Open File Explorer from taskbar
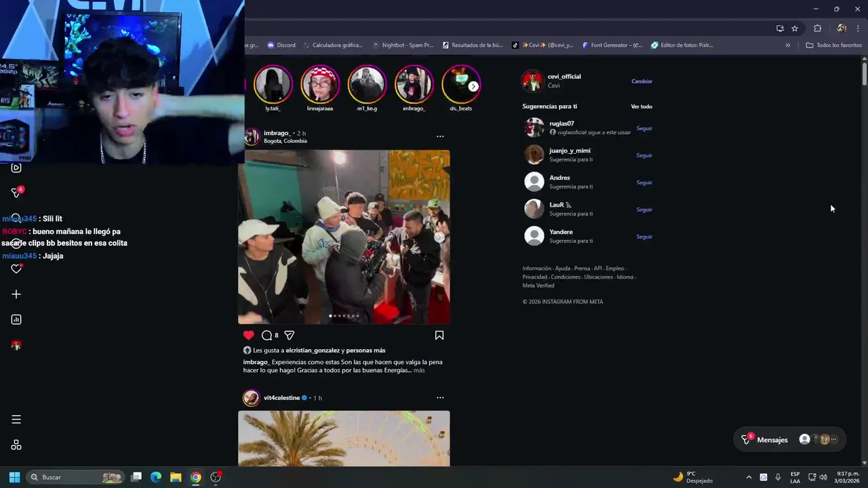The height and width of the screenshot is (488, 868). (x=176, y=477)
